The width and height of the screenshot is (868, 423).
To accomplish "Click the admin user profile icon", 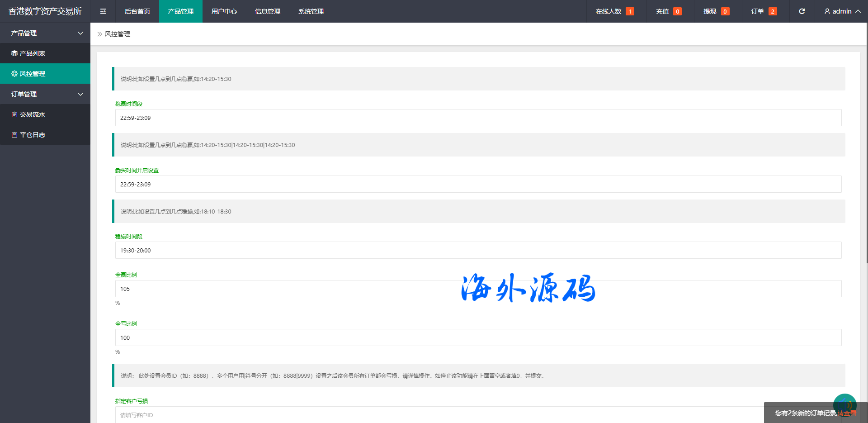I will [827, 11].
